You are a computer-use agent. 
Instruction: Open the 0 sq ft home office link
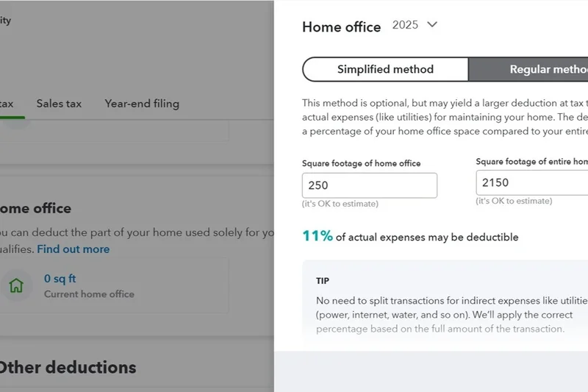(x=60, y=279)
